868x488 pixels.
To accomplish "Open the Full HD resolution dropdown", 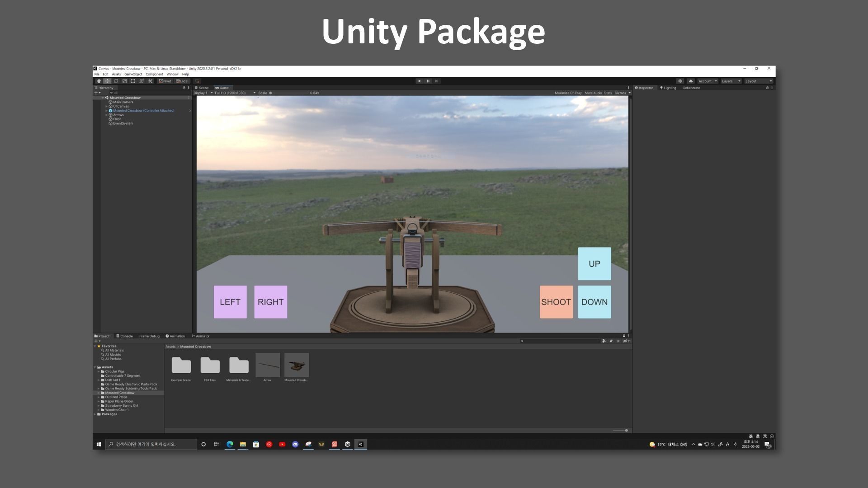I will (235, 93).
